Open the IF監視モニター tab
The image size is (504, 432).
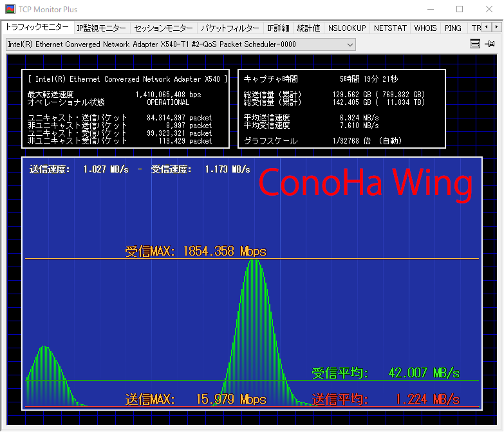[101, 28]
